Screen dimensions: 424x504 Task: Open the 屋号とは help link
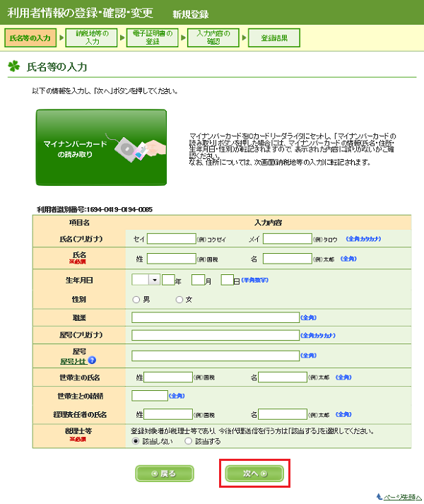point(73,361)
